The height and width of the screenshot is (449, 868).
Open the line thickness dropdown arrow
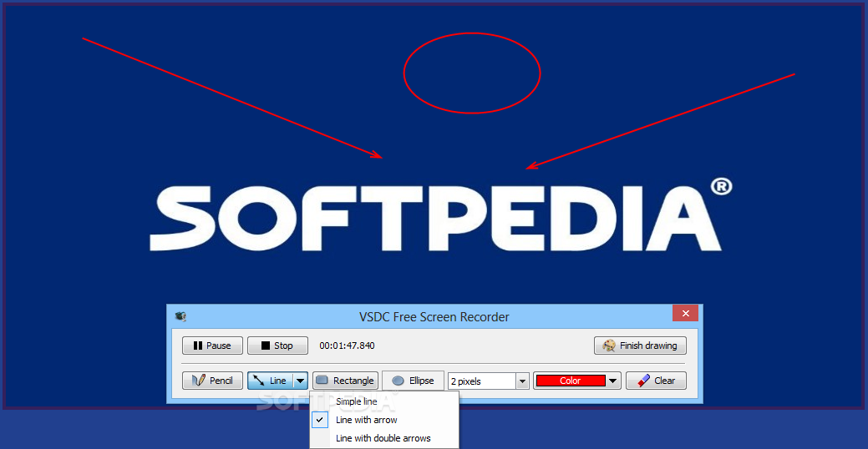point(522,381)
